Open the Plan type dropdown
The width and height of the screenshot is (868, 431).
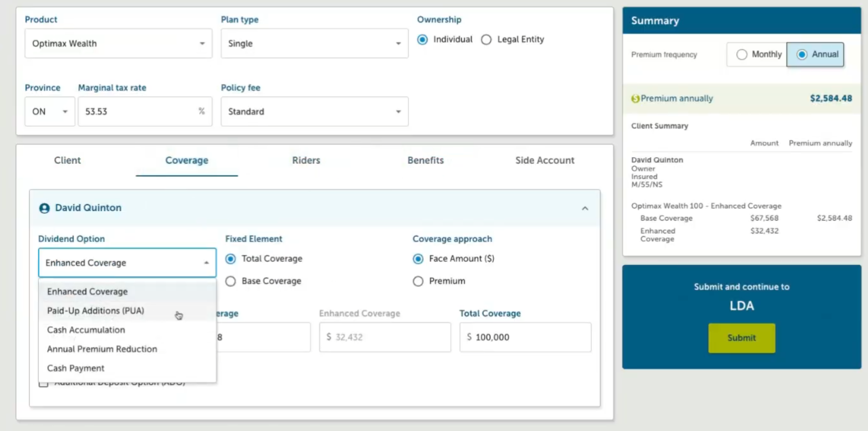tap(314, 43)
